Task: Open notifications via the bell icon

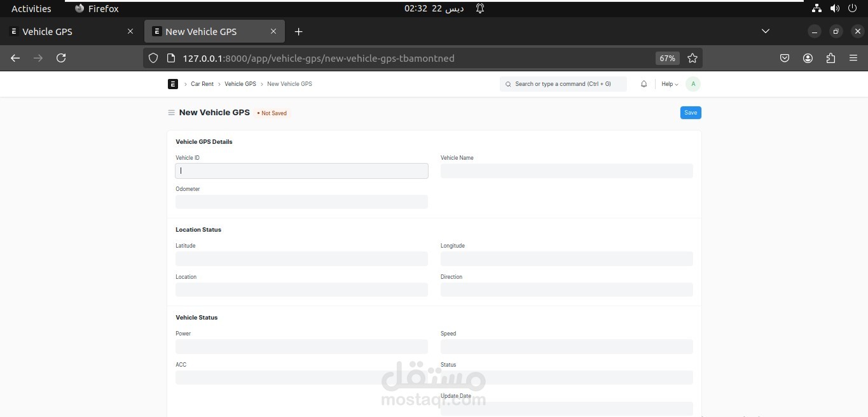Action: [644, 83]
